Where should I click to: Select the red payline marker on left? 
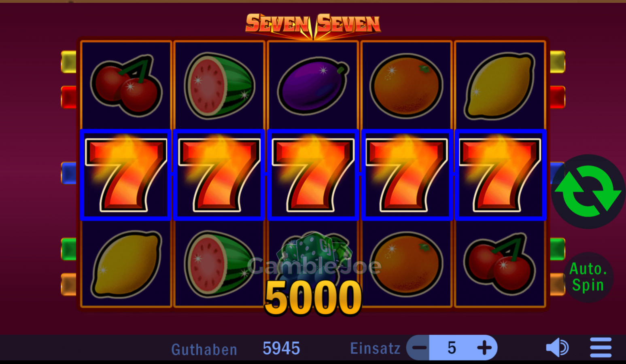pos(69,97)
